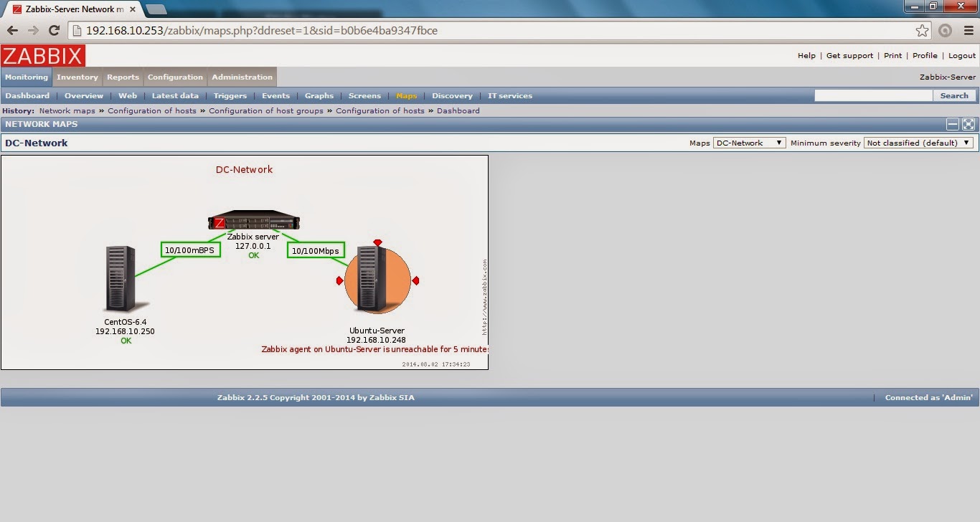Go back in the browser
Viewport: 980px width, 522px height.
coord(12,30)
